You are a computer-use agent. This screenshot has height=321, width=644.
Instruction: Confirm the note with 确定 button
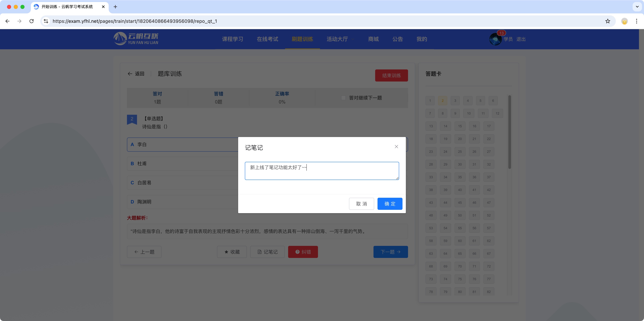[390, 204]
